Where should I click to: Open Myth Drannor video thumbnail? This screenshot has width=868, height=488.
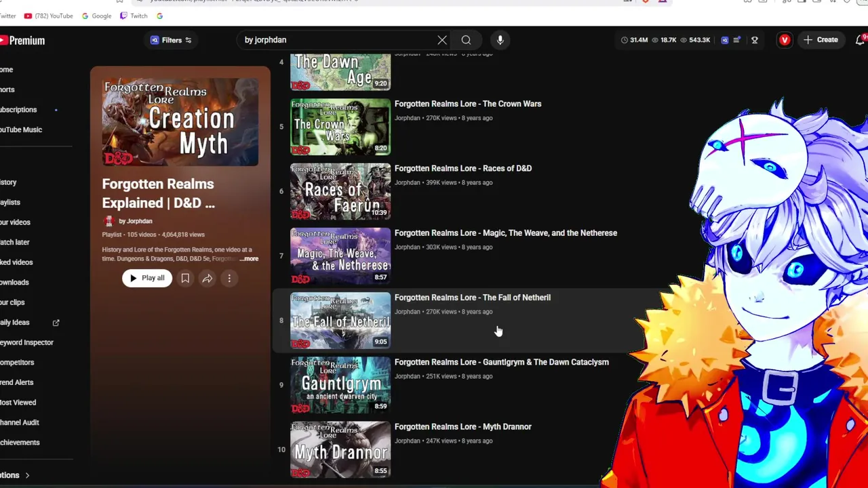(x=340, y=449)
